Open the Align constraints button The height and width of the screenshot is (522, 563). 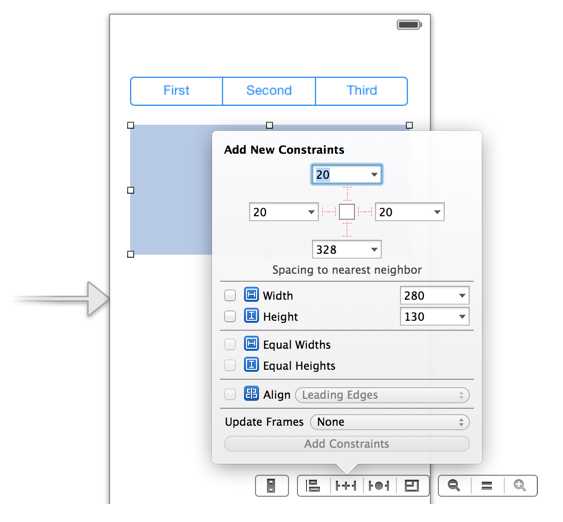tap(313, 486)
